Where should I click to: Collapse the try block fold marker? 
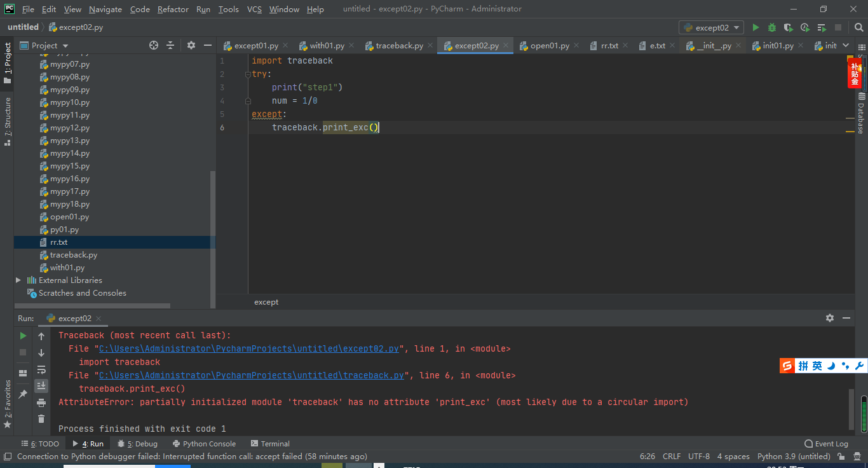tap(248, 74)
